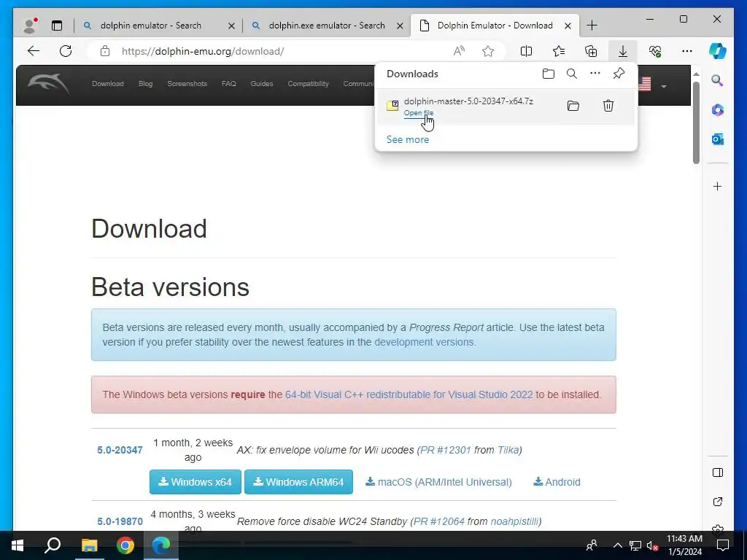Open the FAQ nav menu item
Image resolution: width=747 pixels, height=560 pixels.
tap(228, 84)
